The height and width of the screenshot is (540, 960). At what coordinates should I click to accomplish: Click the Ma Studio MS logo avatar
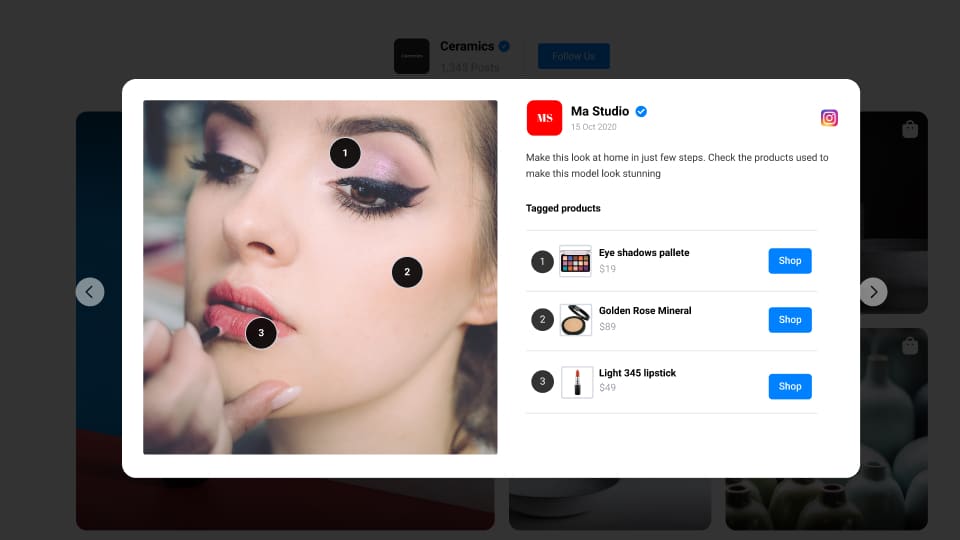pos(544,118)
